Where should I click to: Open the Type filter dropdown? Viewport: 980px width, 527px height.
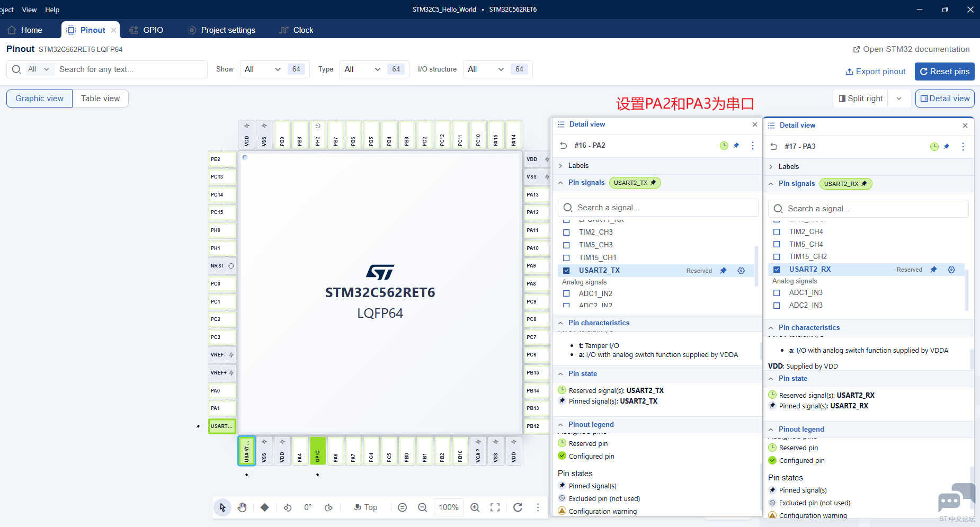(374, 69)
